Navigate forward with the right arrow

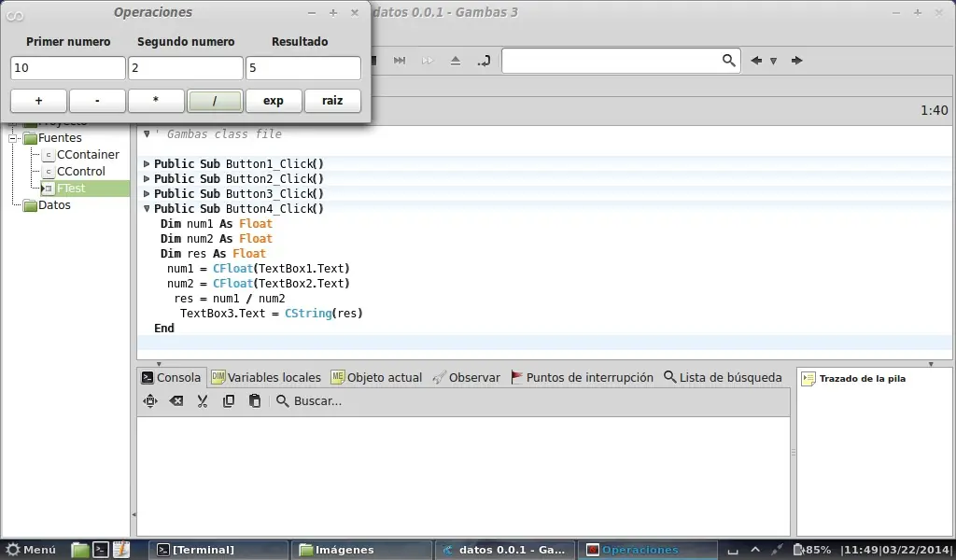pyautogui.click(x=796, y=61)
